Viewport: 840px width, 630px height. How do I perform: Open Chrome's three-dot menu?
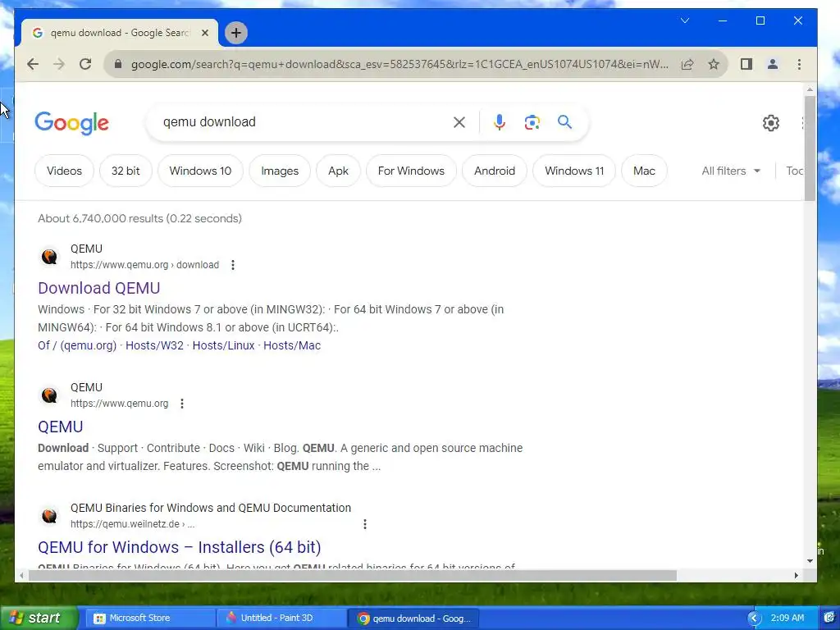799,64
